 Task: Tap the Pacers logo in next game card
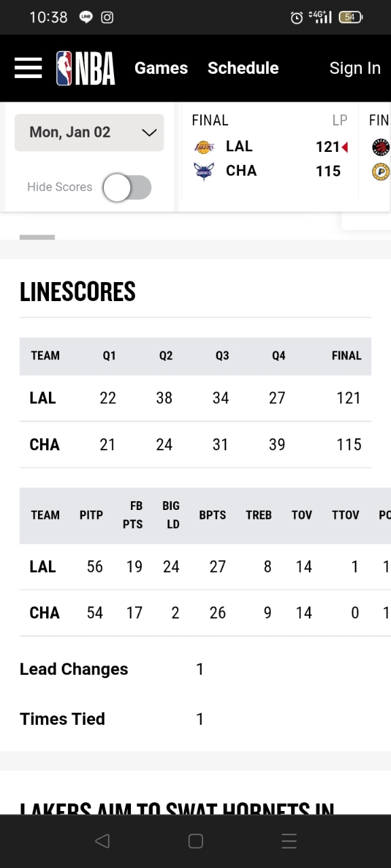(x=381, y=171)
